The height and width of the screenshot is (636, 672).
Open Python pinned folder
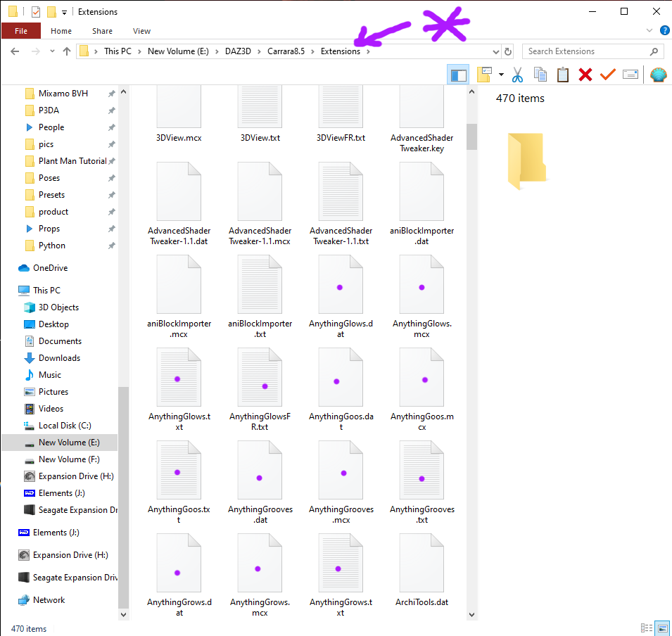[52, 246]
